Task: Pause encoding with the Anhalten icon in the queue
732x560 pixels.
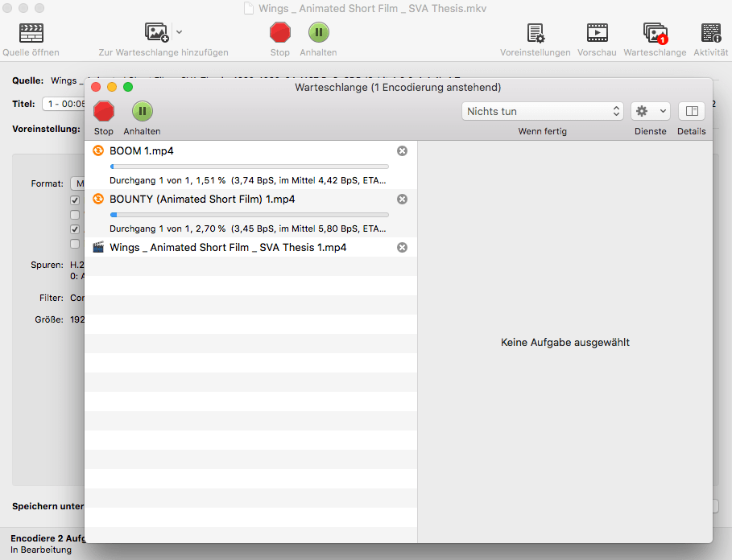Action: point(142,112)
